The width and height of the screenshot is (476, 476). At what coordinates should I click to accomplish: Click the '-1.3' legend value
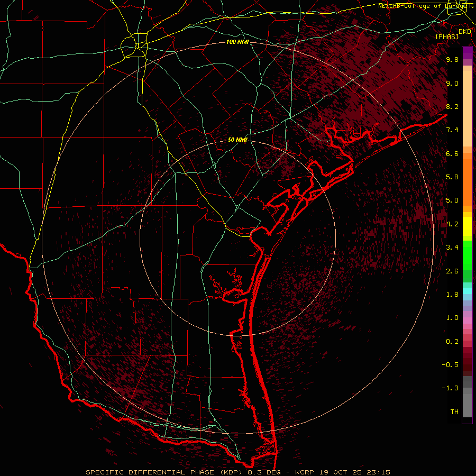[450, 388]
